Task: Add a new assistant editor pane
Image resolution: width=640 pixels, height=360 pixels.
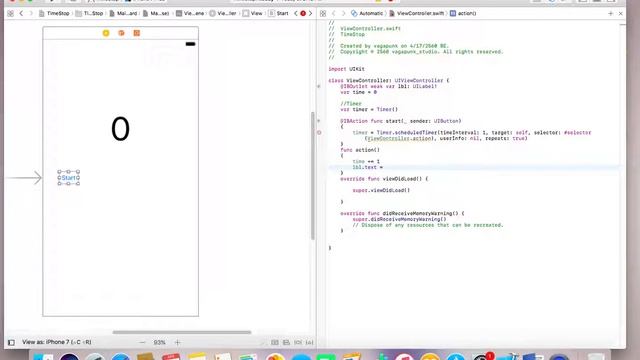Action: click(611, 13)
